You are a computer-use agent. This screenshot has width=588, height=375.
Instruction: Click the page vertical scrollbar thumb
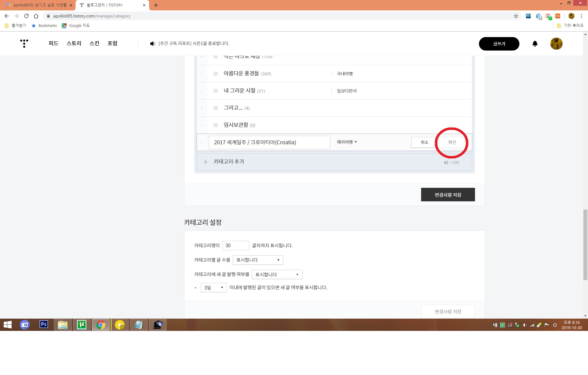[585, 245]
